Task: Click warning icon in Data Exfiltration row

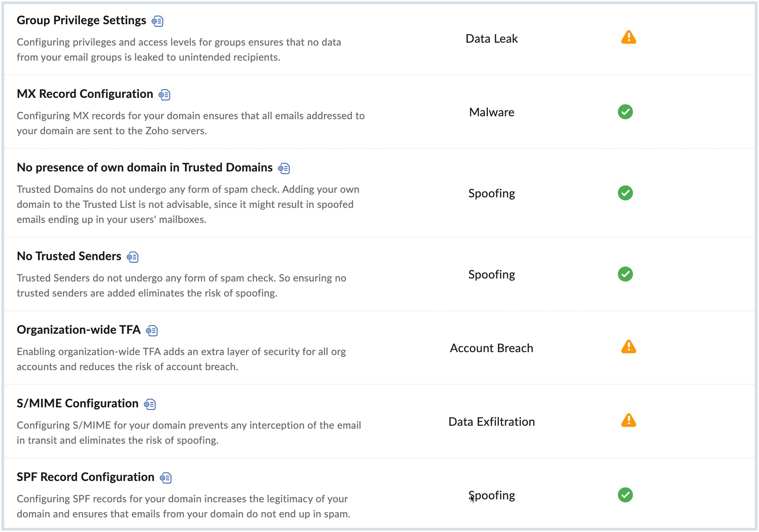Action: [x=628, y=421]
